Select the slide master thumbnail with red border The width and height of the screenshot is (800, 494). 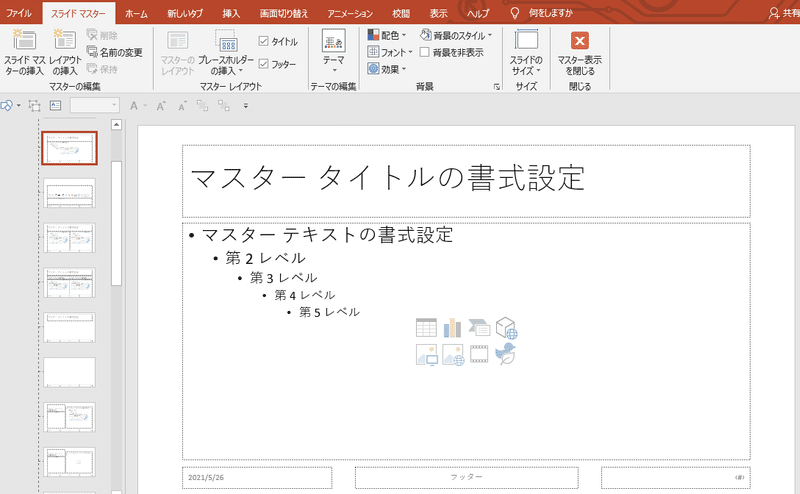click(69, 148)
